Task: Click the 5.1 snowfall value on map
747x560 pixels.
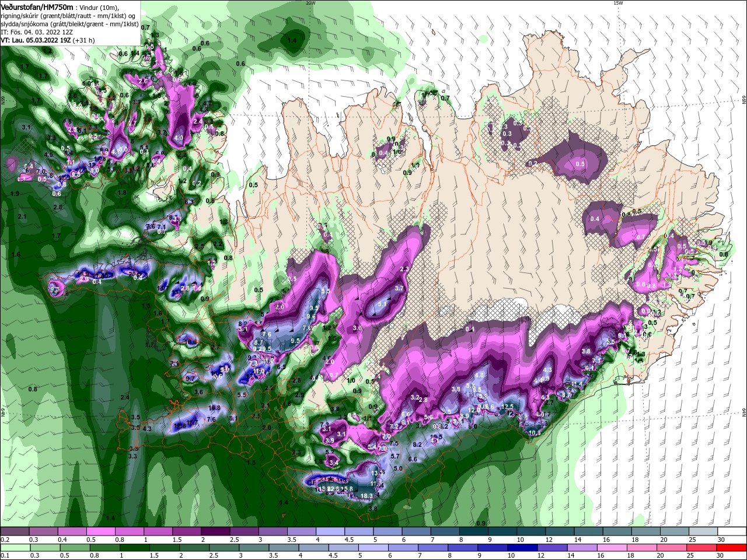Action: pyautogui.click(x=382, y=304)
